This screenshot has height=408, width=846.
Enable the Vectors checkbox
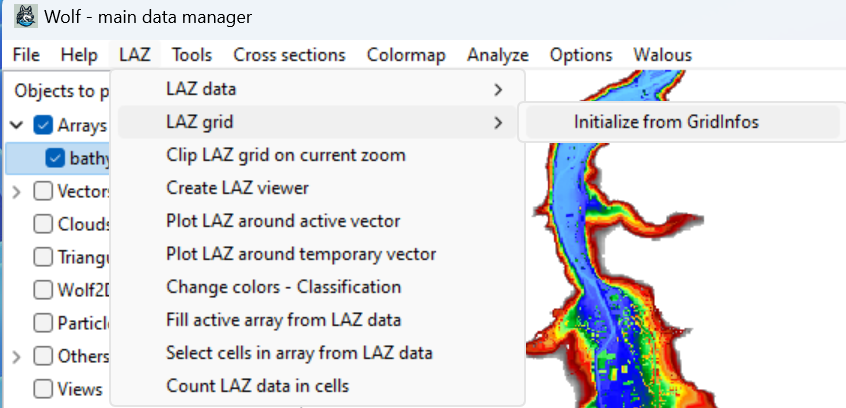point(43,190)
